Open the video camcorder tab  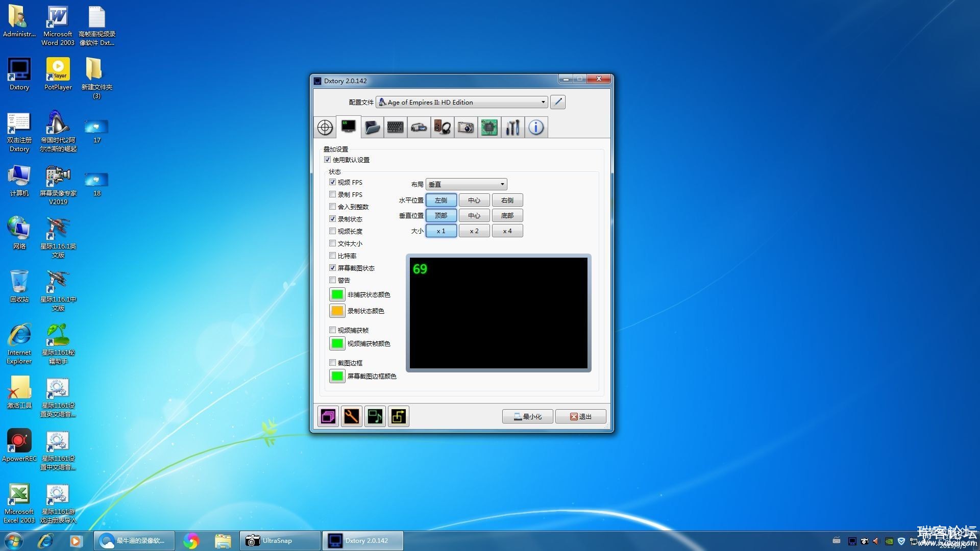tap(419, 127)
